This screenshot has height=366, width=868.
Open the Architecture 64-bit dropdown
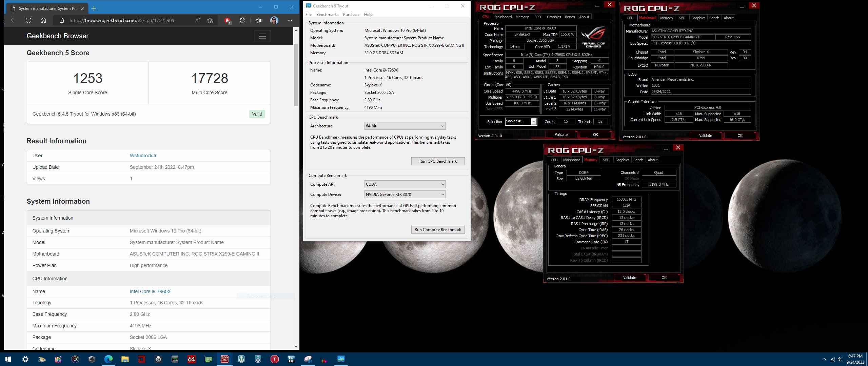point(405,126)
